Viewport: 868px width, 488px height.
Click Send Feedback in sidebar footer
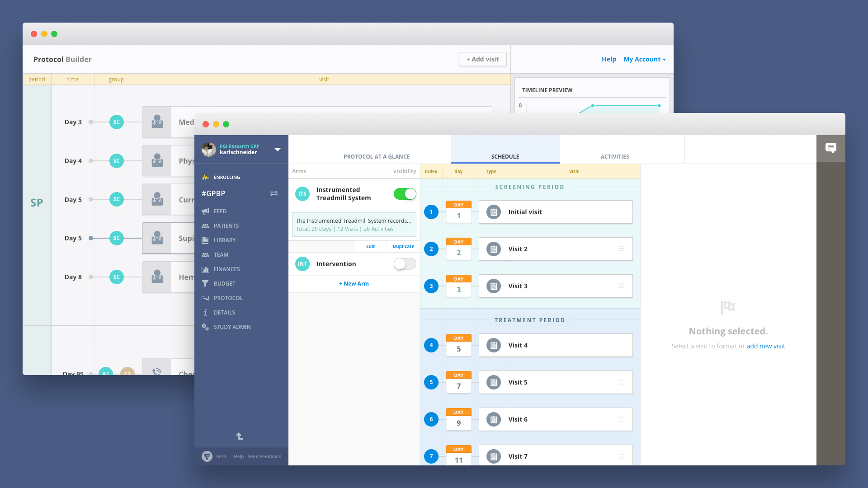tap(264, 457)
